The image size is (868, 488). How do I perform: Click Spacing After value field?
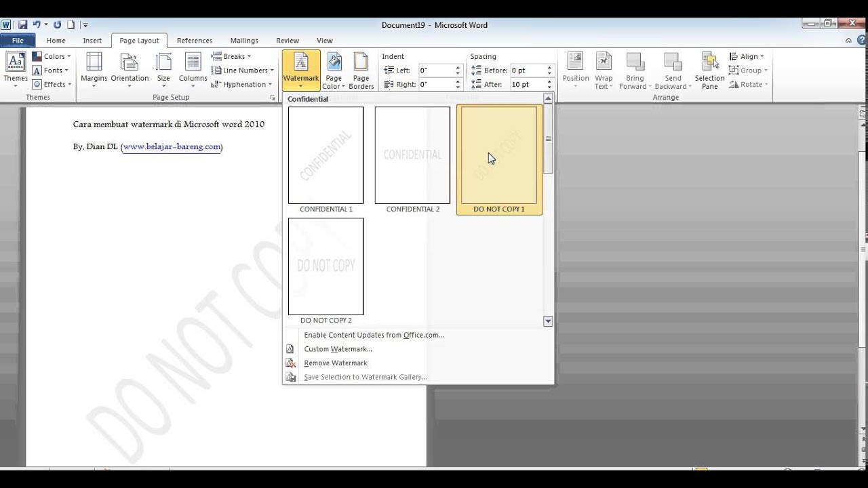pyautogui.click(x=527, y=85)
